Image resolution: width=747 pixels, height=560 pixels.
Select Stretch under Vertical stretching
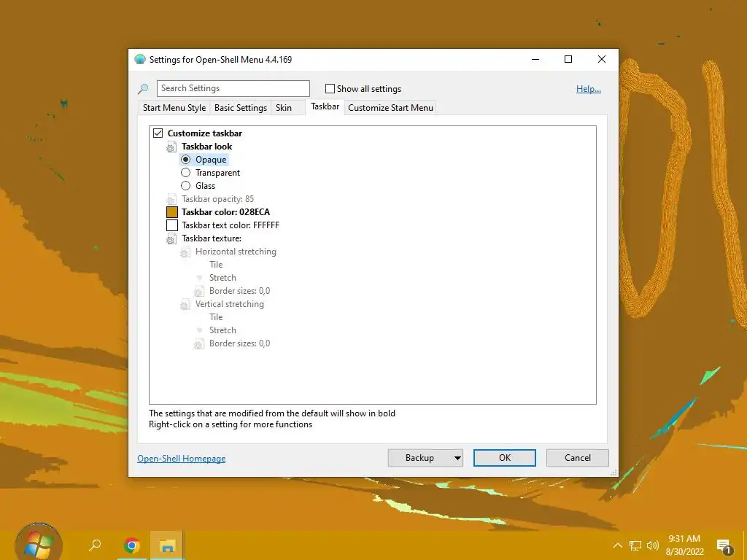[x=222, y=330]
